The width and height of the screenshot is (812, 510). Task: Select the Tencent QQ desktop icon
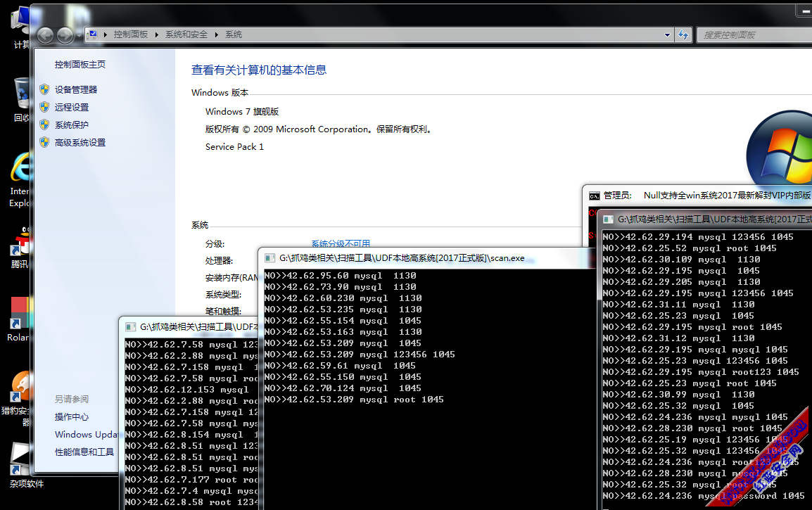20,247
